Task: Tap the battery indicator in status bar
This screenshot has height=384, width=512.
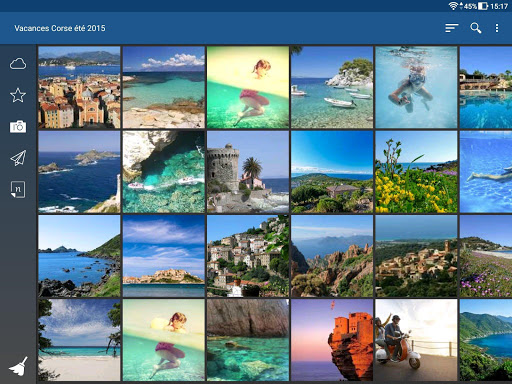Action: tap(483, 6)
